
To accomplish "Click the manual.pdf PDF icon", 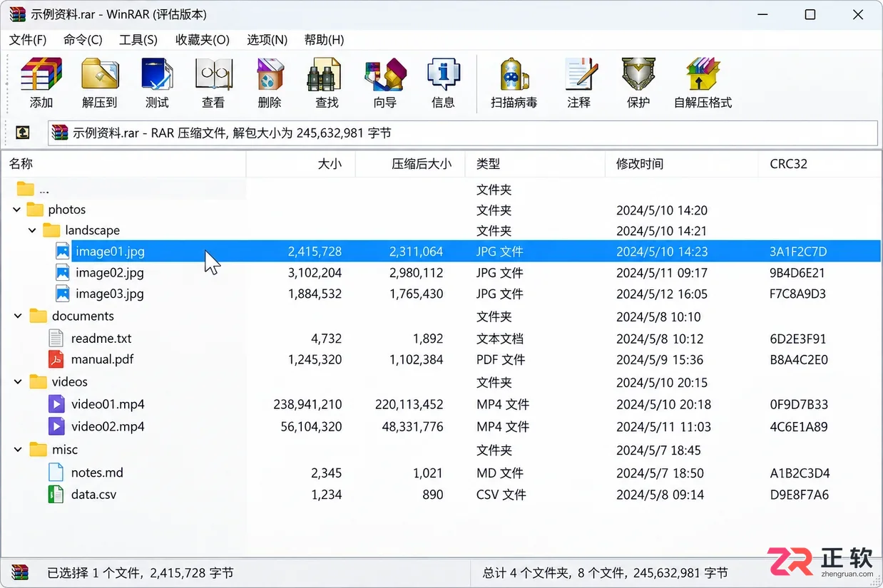I will click(56, 359).
